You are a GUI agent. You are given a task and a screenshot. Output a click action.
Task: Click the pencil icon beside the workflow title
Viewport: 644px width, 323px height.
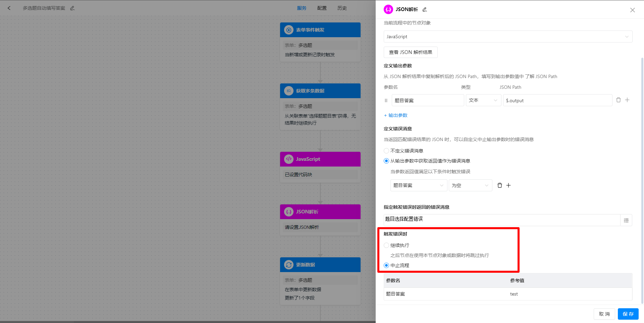[x=72, y=8]
